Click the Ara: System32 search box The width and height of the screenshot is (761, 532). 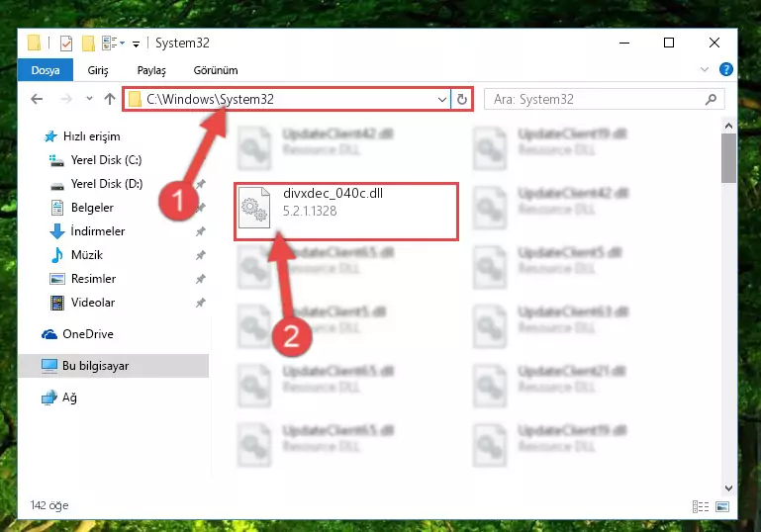click(x=605, y=100)
